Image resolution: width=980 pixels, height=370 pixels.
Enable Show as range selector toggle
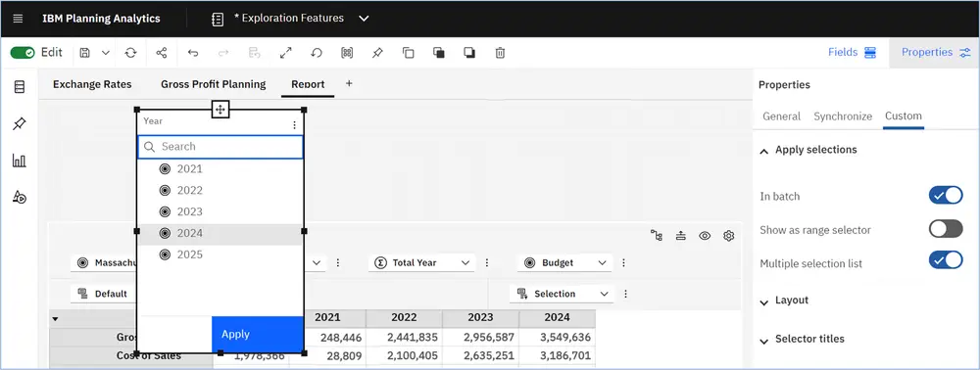946,229
